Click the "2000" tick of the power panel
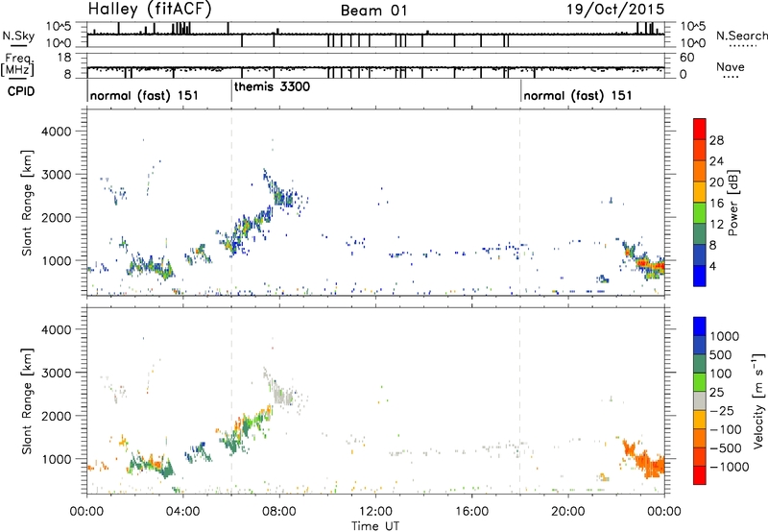Screen dimensions: 768x532 pos(56,217)
